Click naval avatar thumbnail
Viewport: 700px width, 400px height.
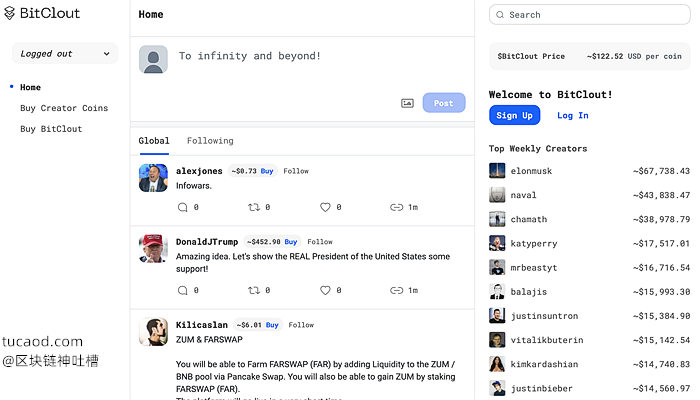[497, 195]
